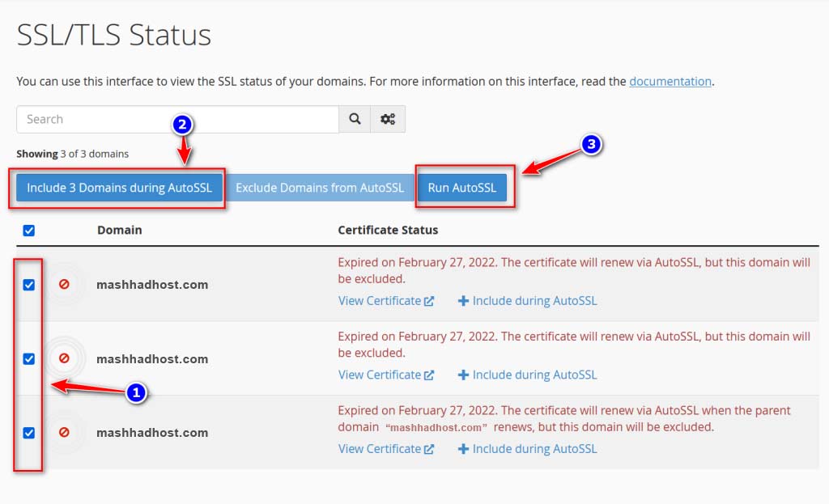This screenshot has width=829, height=504.
Task: Click the plus icon on second row's Include during AutoSSL
Action: pyautogui.click(x=462, y=375)
